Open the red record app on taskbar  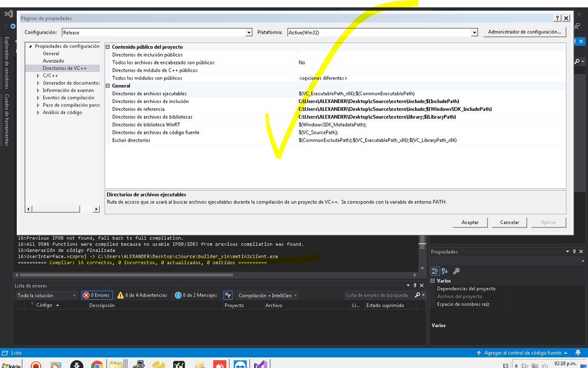(x=36, y=365)
